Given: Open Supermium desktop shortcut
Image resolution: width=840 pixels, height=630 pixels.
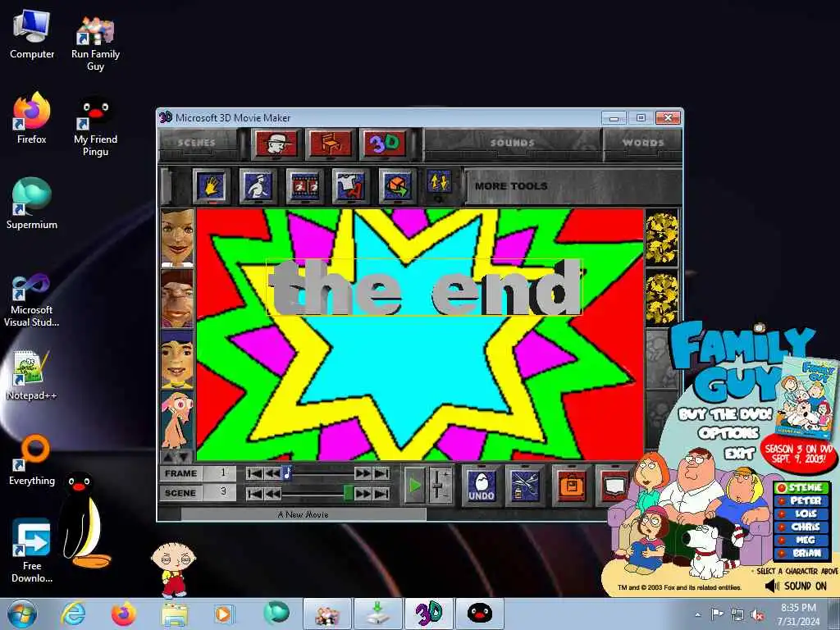Looking at the screenshot, I should [x=32, y=203].
